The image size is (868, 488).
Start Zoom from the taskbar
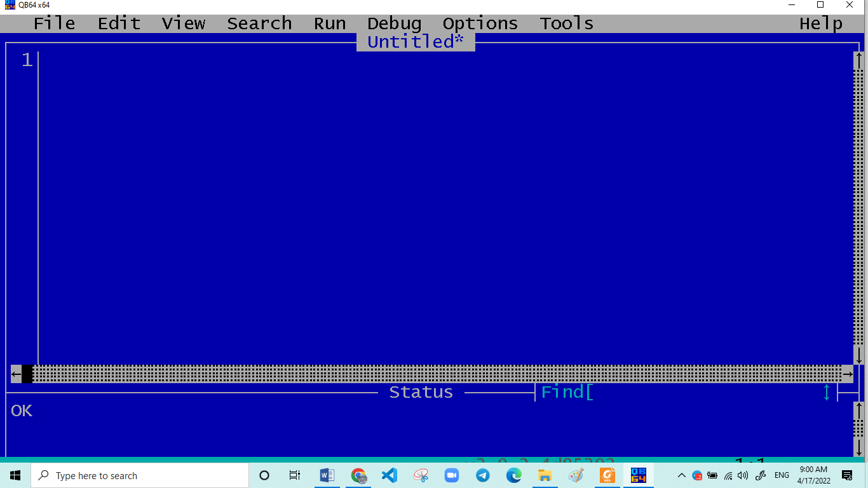pos(451,475)
